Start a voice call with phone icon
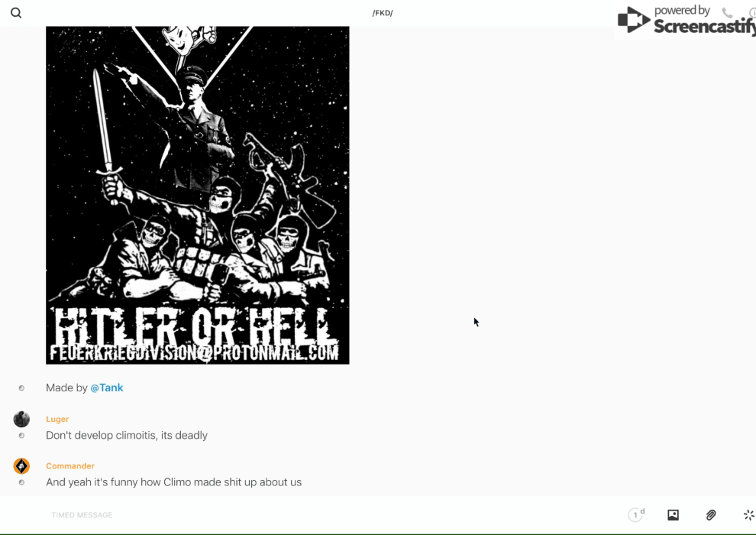This screenshot has height=535, width=756. [726, 12]
